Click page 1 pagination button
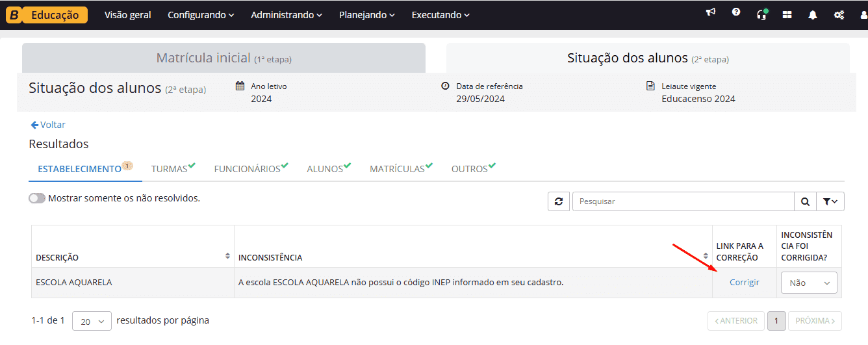The image size is (868, 345). coord(776,321)
